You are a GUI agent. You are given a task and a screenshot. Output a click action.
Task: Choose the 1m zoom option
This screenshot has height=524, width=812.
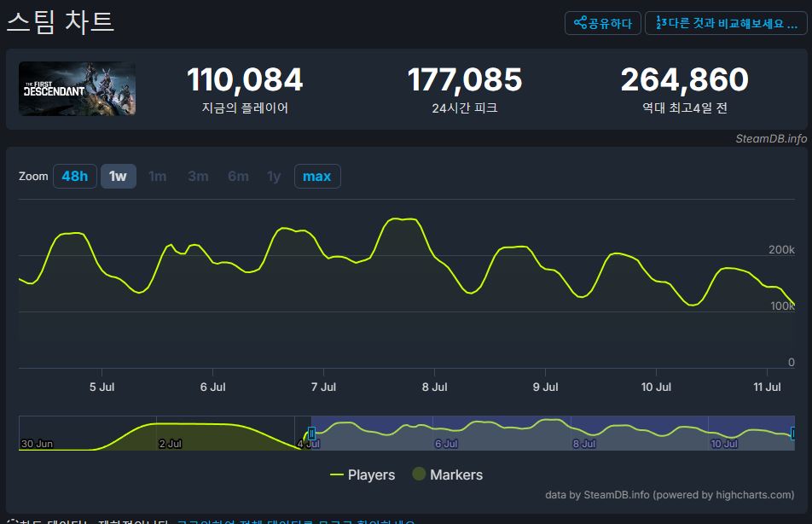pos(158,177)
